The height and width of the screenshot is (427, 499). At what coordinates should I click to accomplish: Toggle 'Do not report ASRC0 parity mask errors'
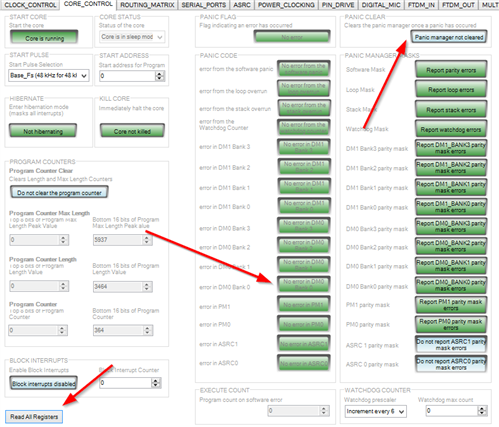[451, 364]
